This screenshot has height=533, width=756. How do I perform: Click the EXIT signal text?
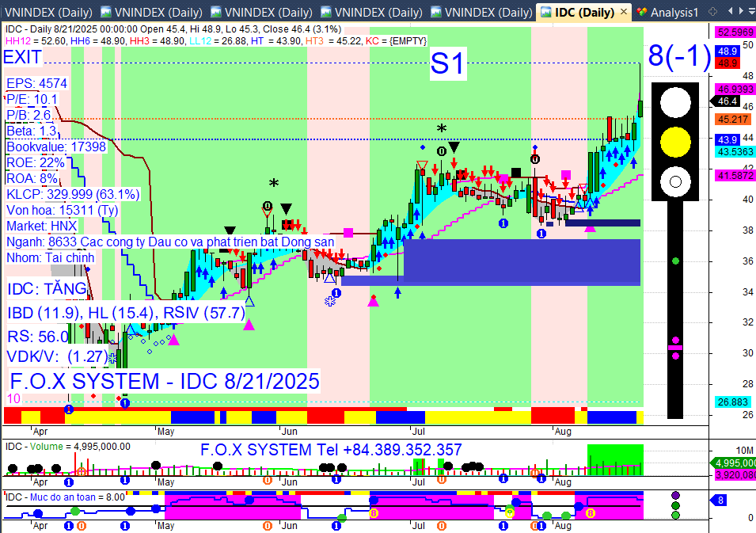23,57
